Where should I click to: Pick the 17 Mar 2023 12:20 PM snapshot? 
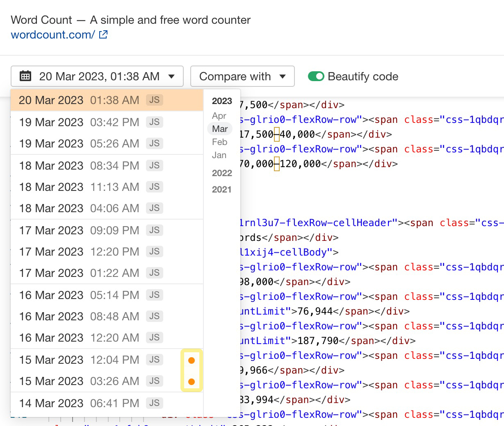click(79, 252)
